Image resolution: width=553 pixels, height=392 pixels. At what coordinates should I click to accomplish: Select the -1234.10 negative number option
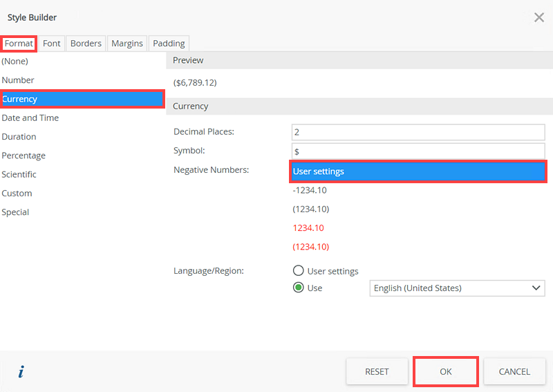310,190
